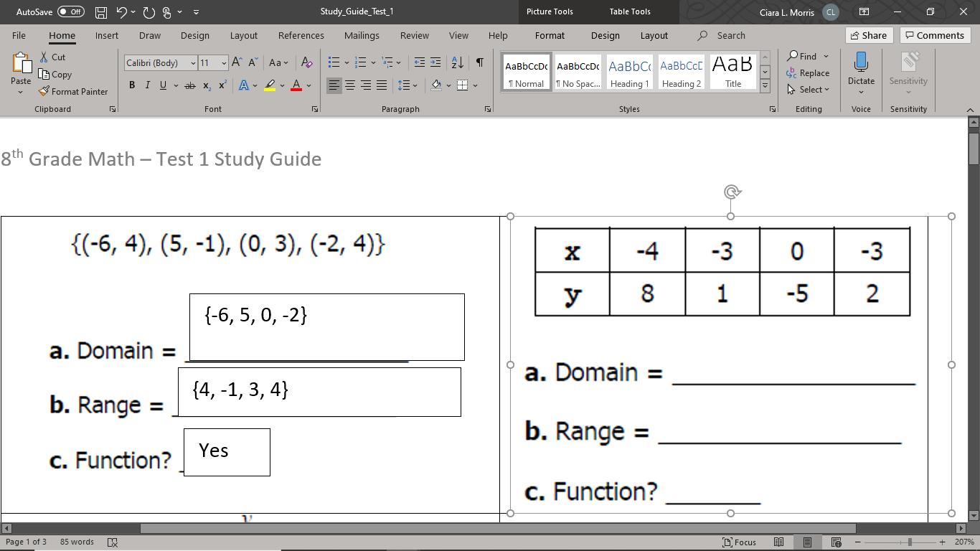Show paragraph marks with pilcrow icon
980x551 pixels.
click(x=479, y=62)
